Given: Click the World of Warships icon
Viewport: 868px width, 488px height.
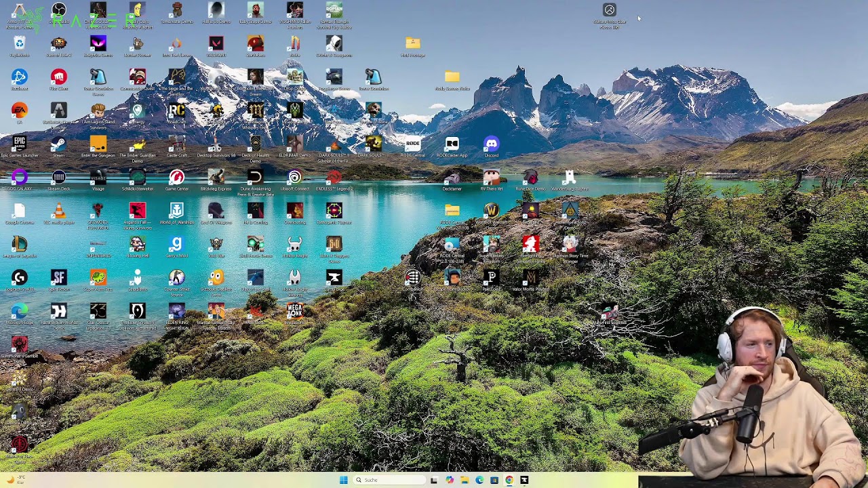Looking at the screenshot, I should coord(177,210).
